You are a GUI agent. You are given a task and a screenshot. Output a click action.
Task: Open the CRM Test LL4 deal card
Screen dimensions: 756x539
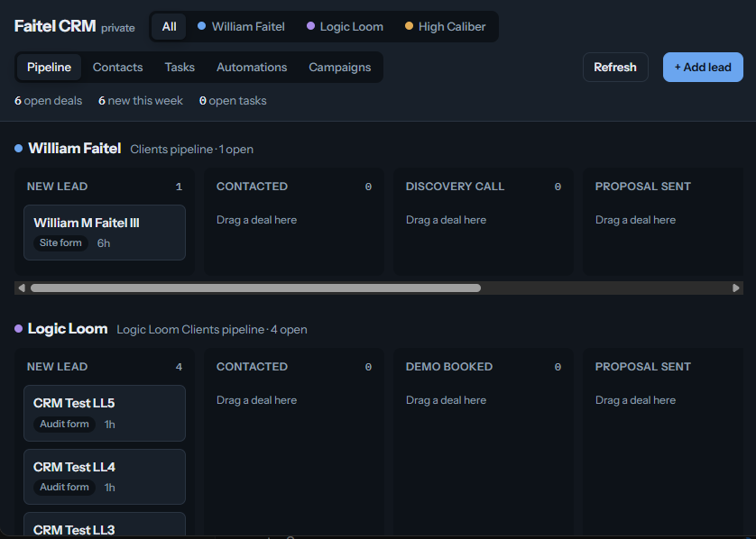(x=105, y=477)
